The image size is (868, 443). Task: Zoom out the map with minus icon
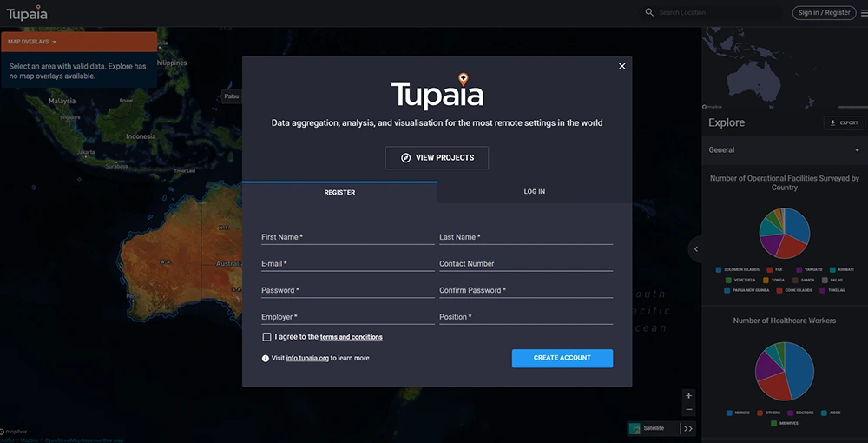click(688, 410)
